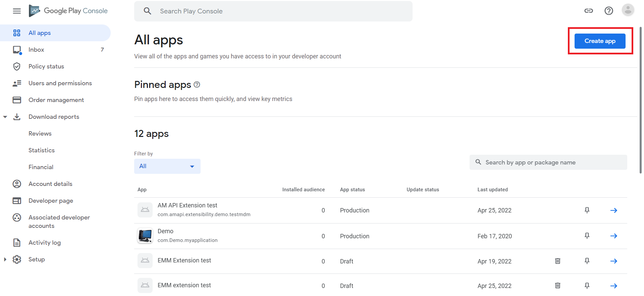Open Demo app via arrow icon
Image resolution: width=644 pixels, height=296 pixels.
pyautogui.click(x=614, y=236)
